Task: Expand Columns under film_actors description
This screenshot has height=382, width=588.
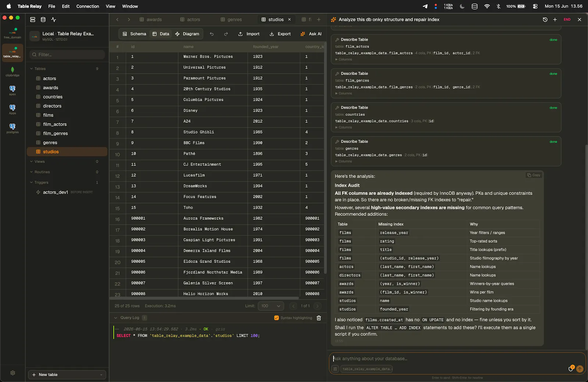Action: pyautogui.click(x=344, y=59)
